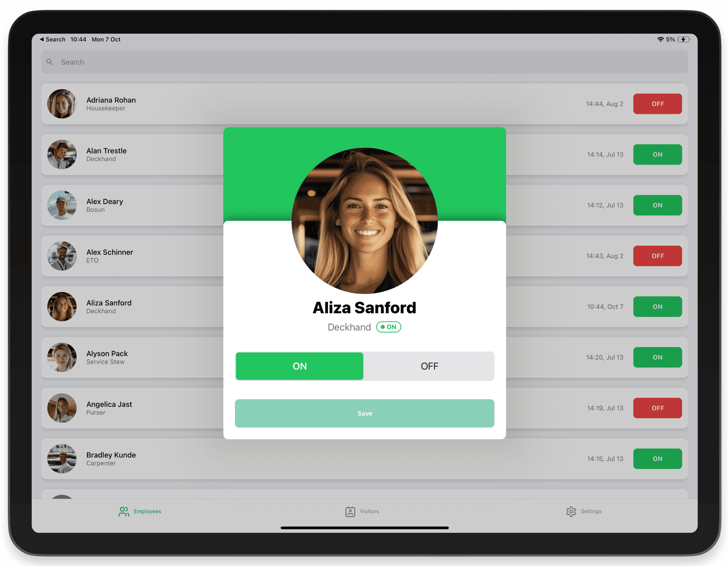The width and height of the screenshot is (728, 566).
Task: Tap Adriana Rohan's avatar thumbnail
Action: coord(61,104)
